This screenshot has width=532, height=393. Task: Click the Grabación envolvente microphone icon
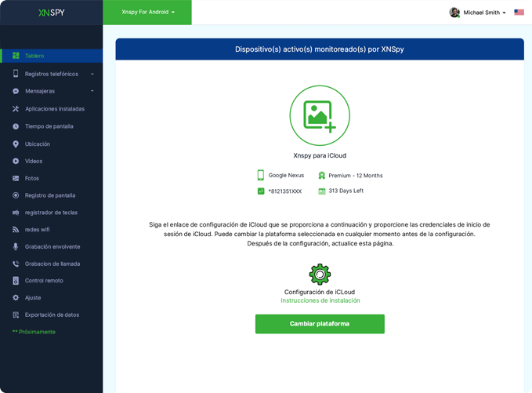tap(16, 246)
